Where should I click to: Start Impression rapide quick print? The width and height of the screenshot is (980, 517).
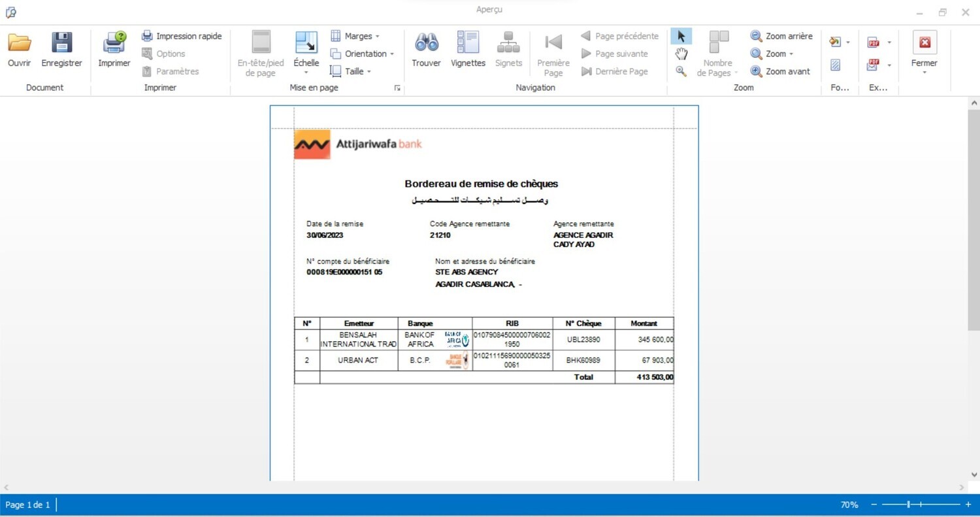(182, 36)
